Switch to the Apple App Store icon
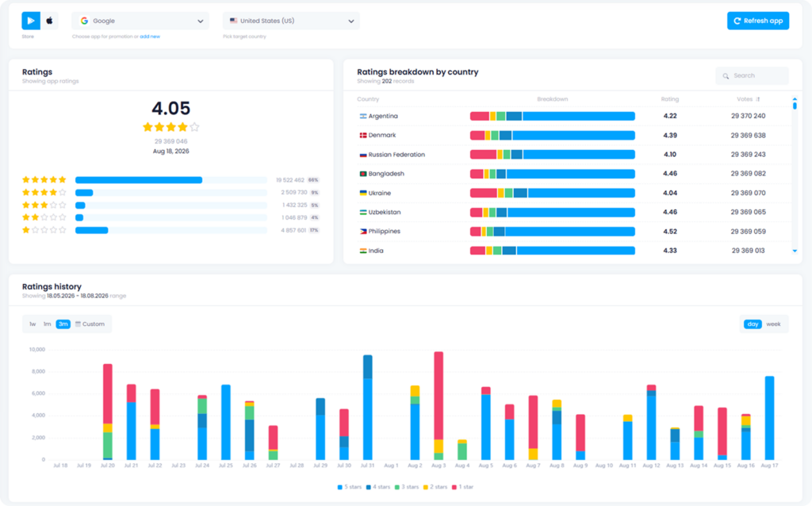812x506 pixels. [50, 21]
